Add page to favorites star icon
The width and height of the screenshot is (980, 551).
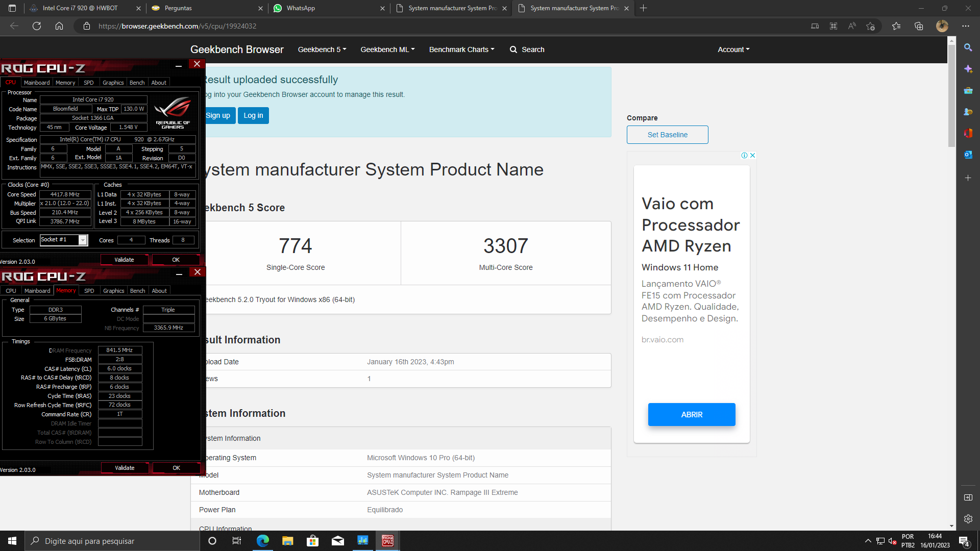[871, 26]
